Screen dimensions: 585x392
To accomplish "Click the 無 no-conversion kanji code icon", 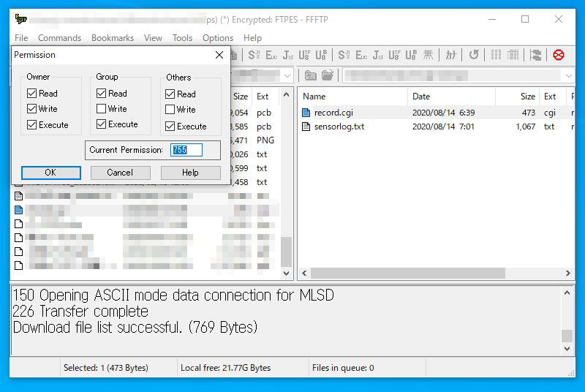I will click(x=429, y=55).
